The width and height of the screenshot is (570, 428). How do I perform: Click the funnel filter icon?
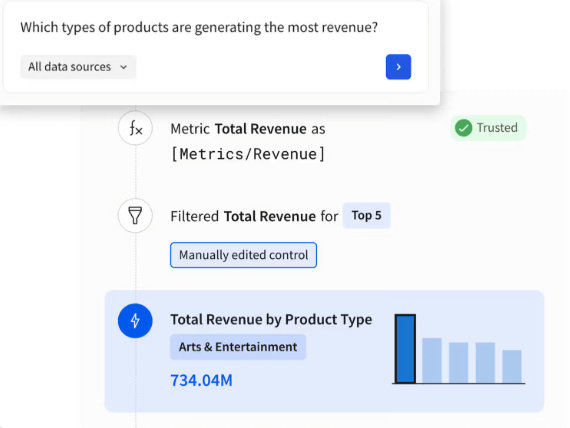click(135, 216)
